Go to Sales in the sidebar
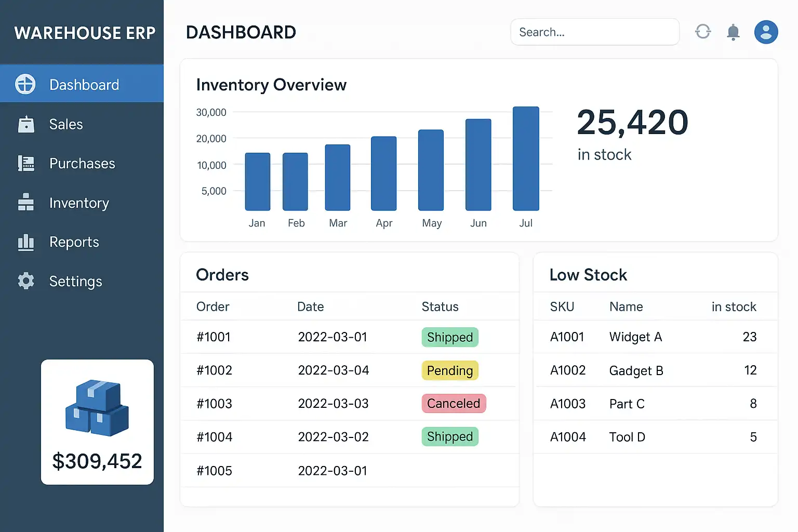This screenshot has width=798, height=532. point(66,125)
